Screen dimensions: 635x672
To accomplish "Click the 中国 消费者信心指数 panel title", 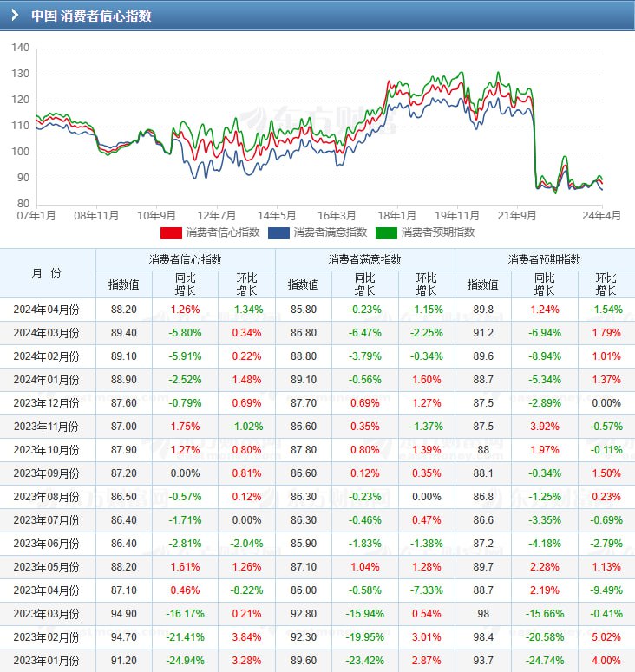I will pos(90,16).
